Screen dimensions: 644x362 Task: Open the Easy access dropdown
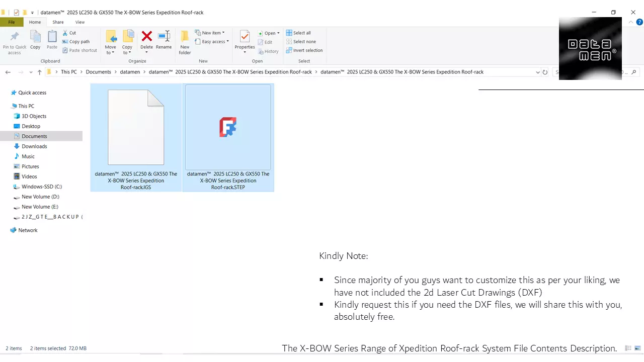212,42
